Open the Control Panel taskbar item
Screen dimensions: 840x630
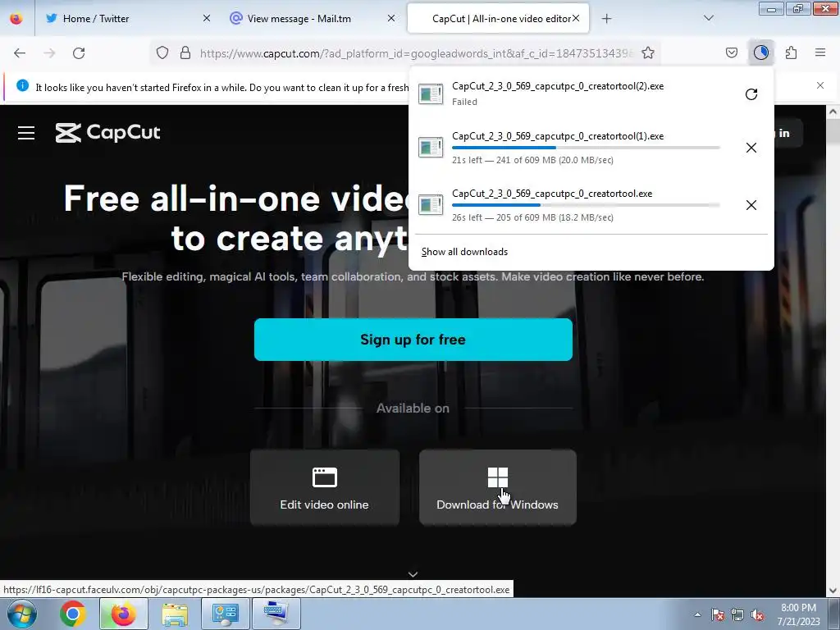coord(225,614)
